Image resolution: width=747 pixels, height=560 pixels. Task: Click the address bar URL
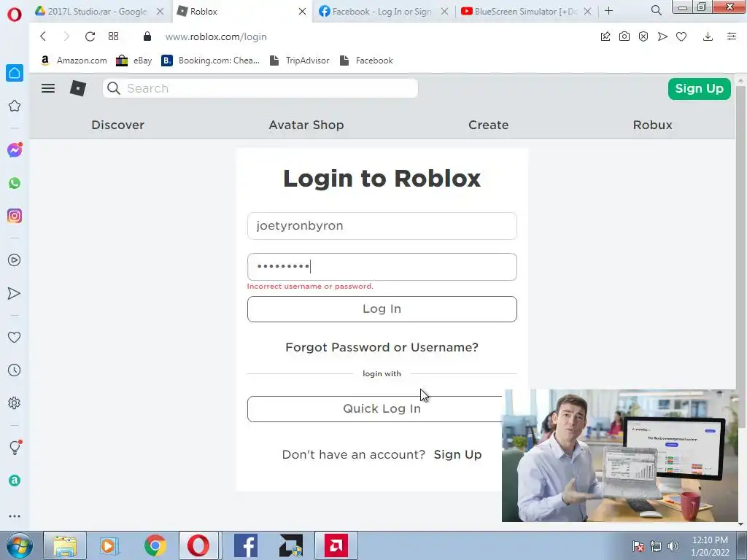pos(216,36)
